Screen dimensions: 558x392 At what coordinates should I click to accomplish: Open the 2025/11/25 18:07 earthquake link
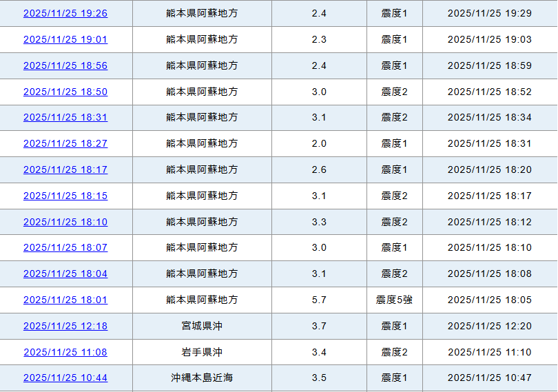tap(65, 247)
